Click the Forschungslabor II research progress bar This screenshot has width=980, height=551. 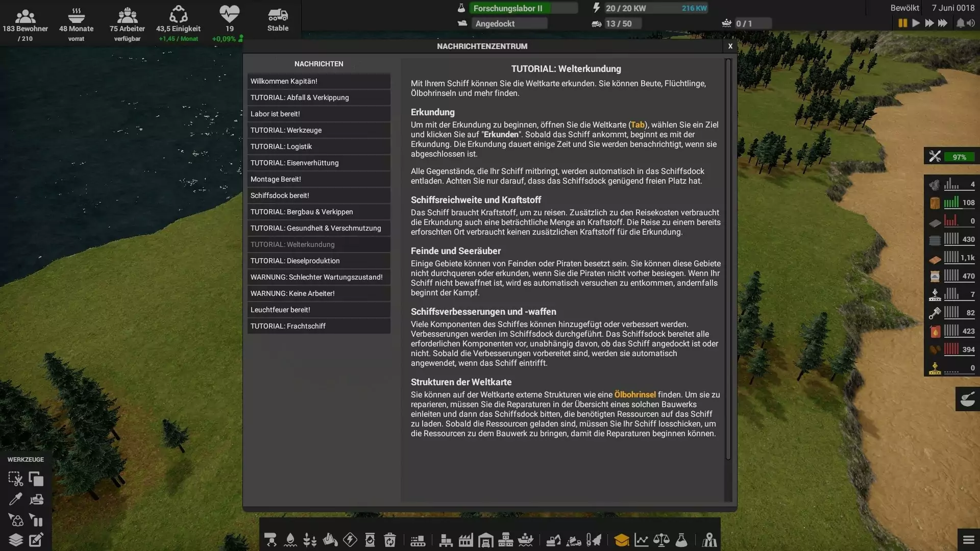524,8
